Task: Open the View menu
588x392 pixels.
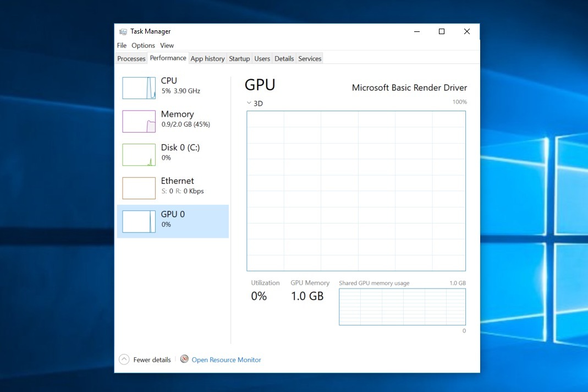Action: coord(167,46)
